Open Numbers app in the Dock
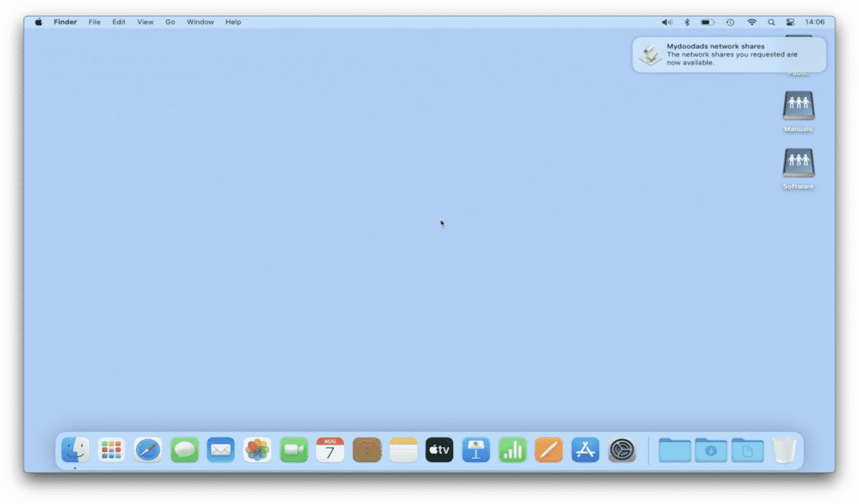This screenshot has width=859, height=504. pos(513,449)
